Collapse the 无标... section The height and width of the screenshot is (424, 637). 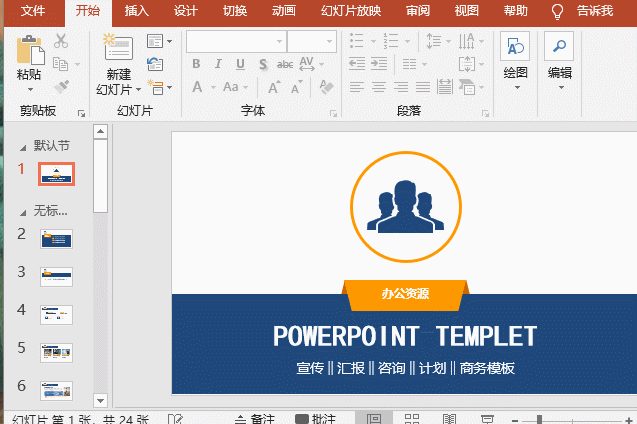23,212
